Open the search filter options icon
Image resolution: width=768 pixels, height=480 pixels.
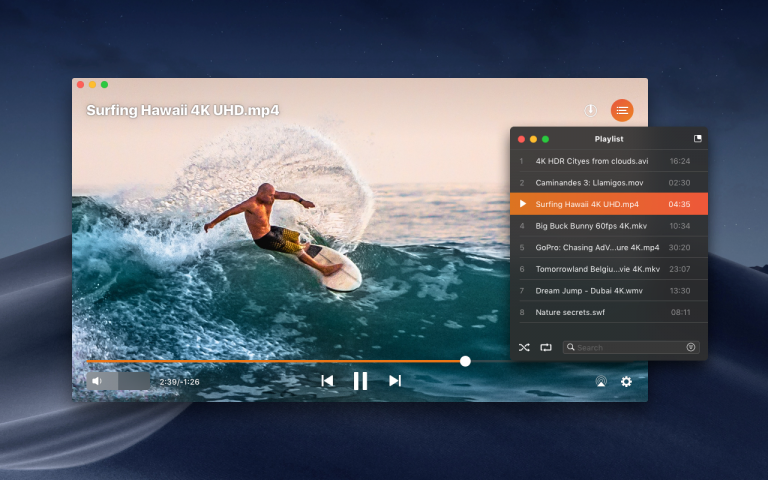(691, 347)
